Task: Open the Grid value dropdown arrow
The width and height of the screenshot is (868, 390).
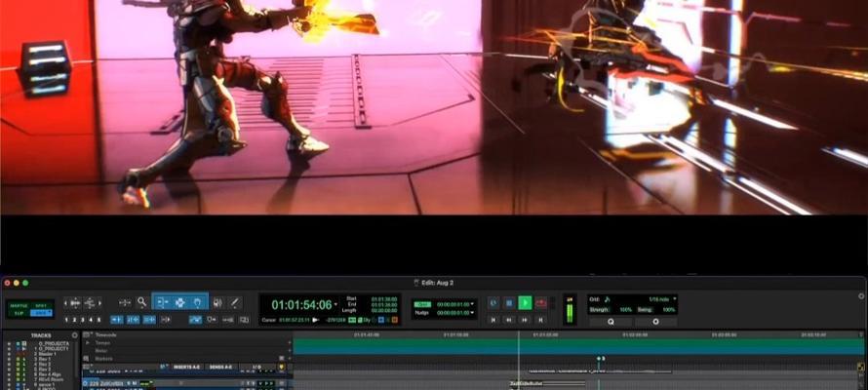Action: coord(472,304)
